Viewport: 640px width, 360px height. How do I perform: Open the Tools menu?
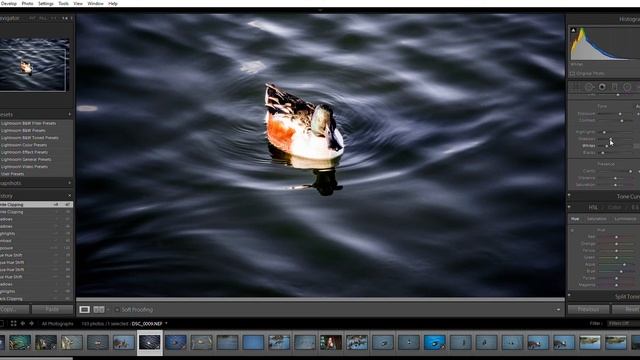pyautogui.click(x=63, y=3)
